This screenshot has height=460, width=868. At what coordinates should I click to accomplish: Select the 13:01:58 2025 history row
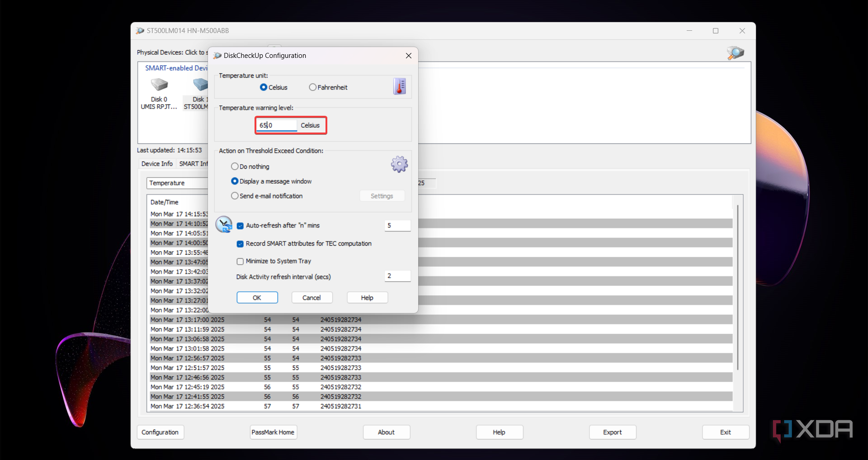pos(441,349)
